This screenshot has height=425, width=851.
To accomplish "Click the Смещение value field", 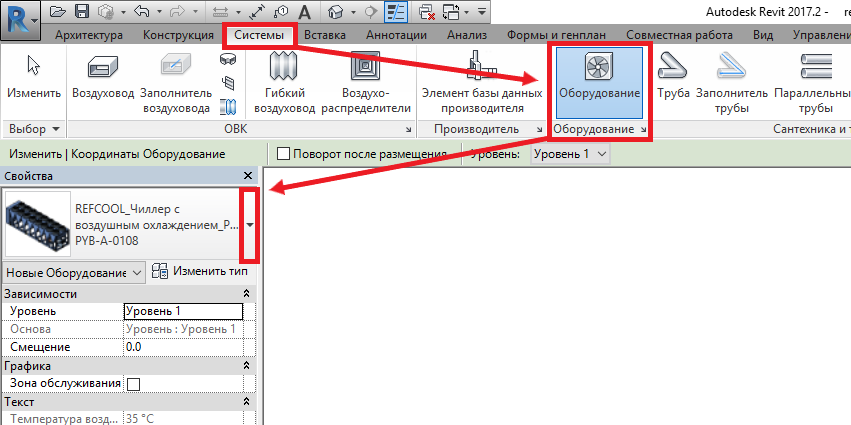I will click(x=182, y=347).
